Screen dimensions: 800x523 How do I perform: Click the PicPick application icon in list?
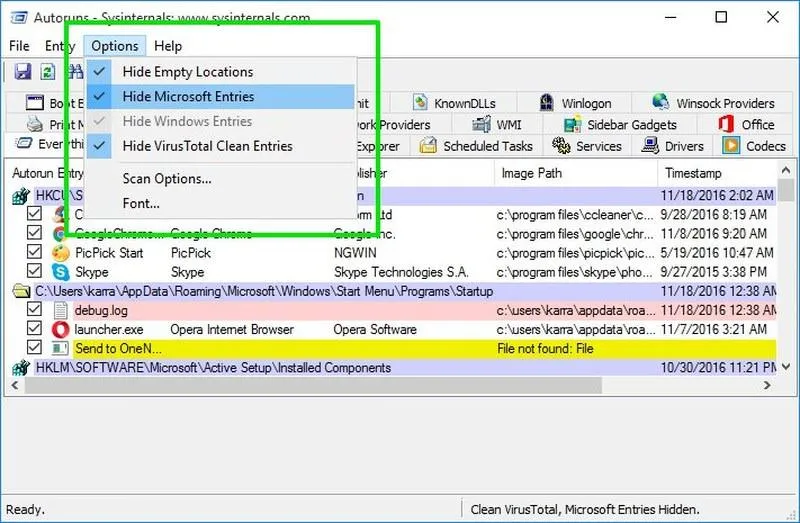point(61,253)
